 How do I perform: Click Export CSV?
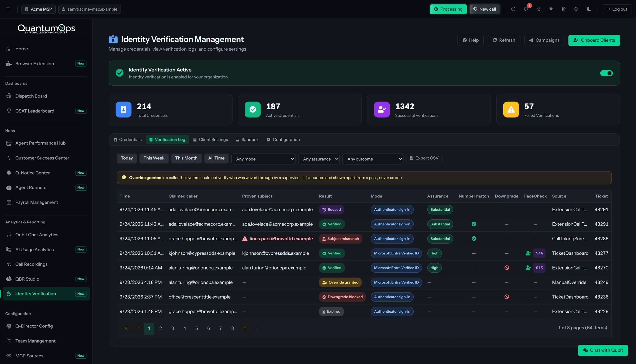click(x=424, y=158)
